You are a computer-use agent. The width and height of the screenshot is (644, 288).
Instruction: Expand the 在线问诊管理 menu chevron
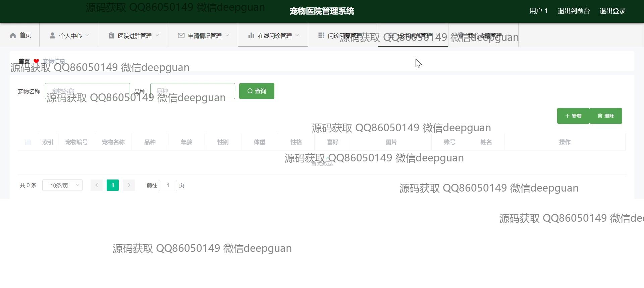coord(298,35)
